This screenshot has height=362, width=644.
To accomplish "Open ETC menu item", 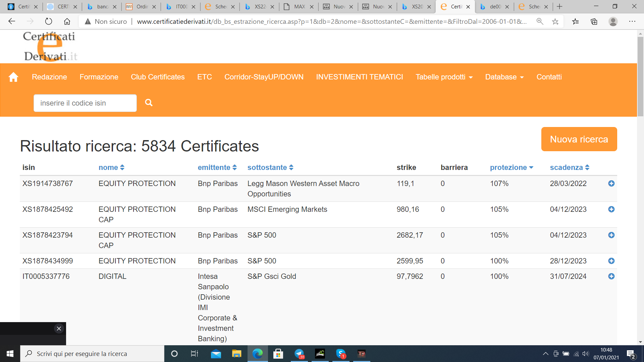I will 205,77.
